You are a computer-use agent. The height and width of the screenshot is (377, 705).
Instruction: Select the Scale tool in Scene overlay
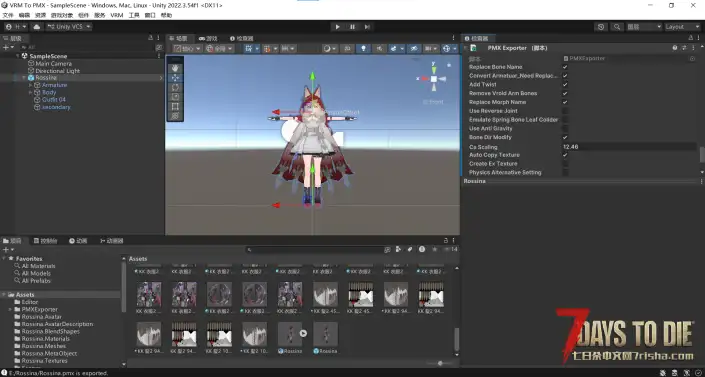(x=175, y=97)
